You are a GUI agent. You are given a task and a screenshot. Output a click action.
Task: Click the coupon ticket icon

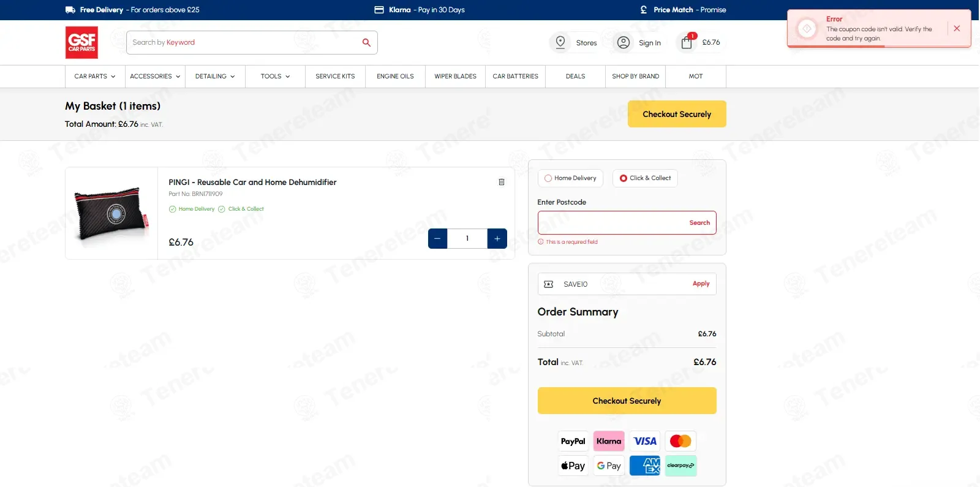[x=549, y=284]
